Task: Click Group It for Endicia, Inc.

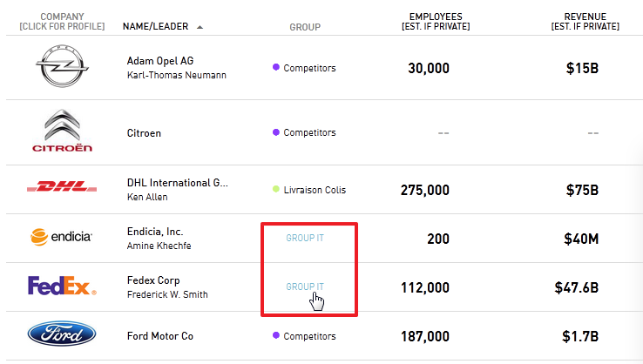Action: point(305,238)
